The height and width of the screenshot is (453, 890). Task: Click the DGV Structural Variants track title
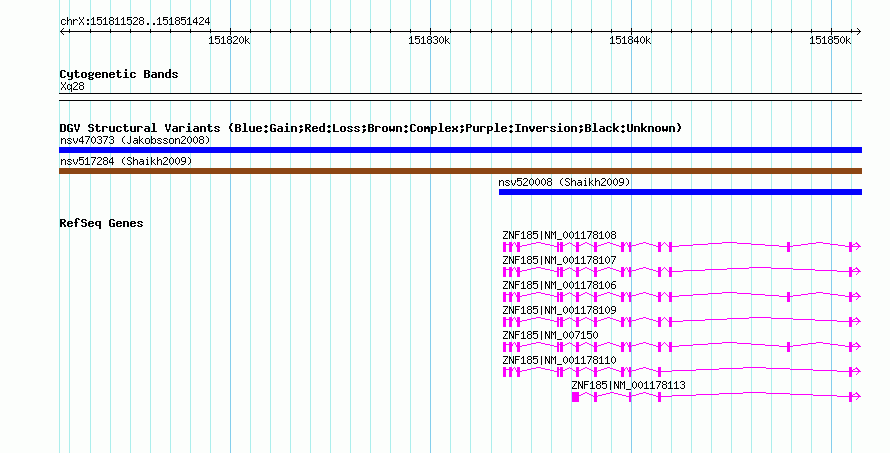[371, 128]
